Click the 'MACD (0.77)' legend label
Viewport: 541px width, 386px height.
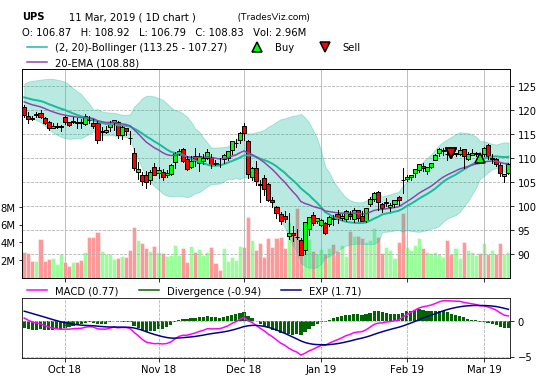point(87,291)
